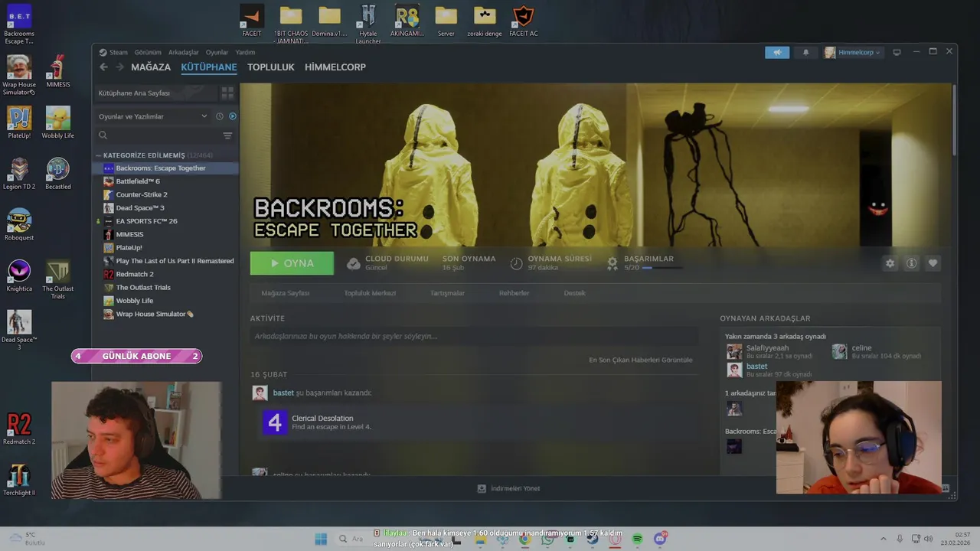Go forward with the right arrow
Viewport: 980px width, 551px height.
119,67
